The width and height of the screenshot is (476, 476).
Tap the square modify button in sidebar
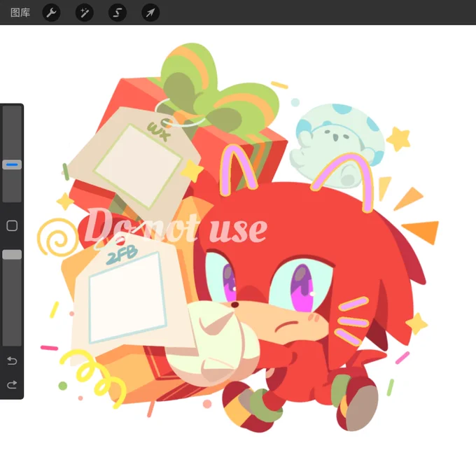12,225
